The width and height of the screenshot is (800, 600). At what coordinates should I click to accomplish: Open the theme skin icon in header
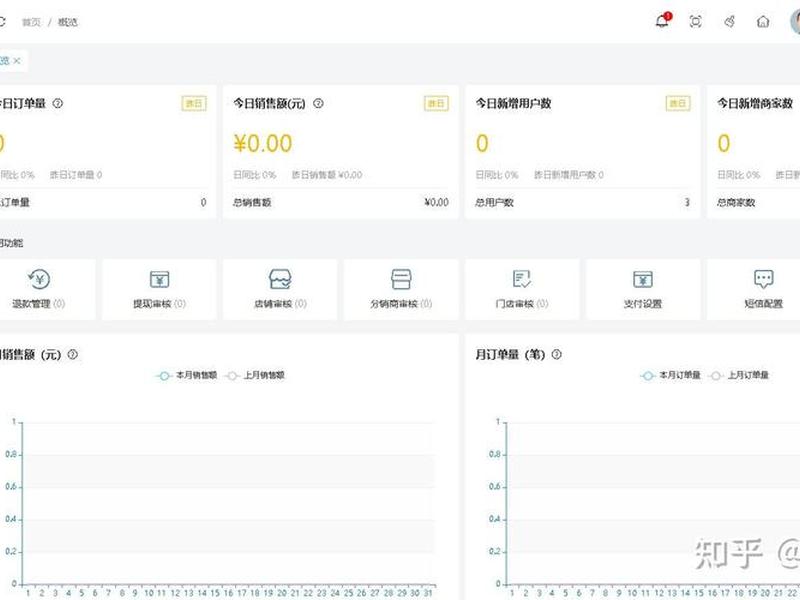730,21
